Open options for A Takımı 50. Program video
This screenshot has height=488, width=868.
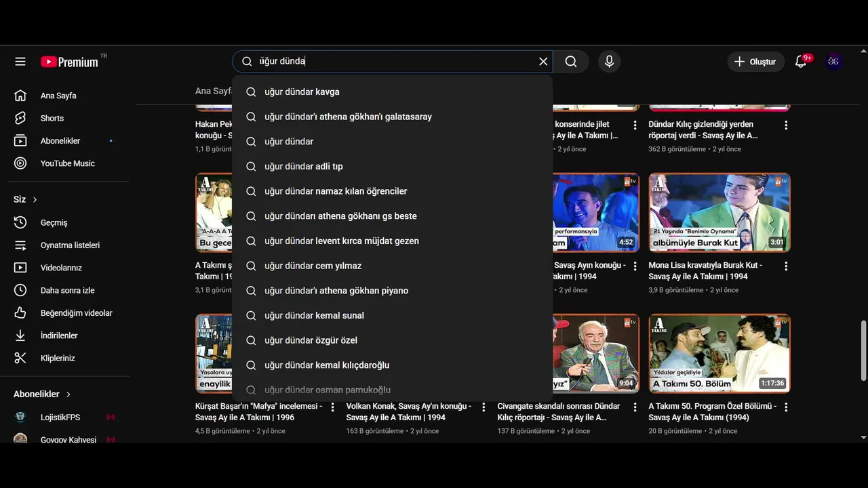click(x=786, y=407)
